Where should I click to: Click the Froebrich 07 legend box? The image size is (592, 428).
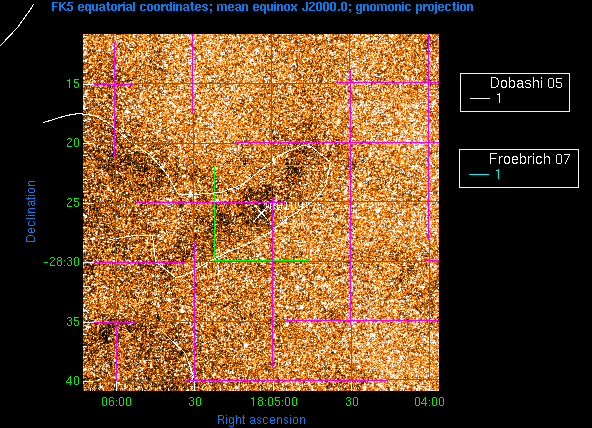coord(519,168)
